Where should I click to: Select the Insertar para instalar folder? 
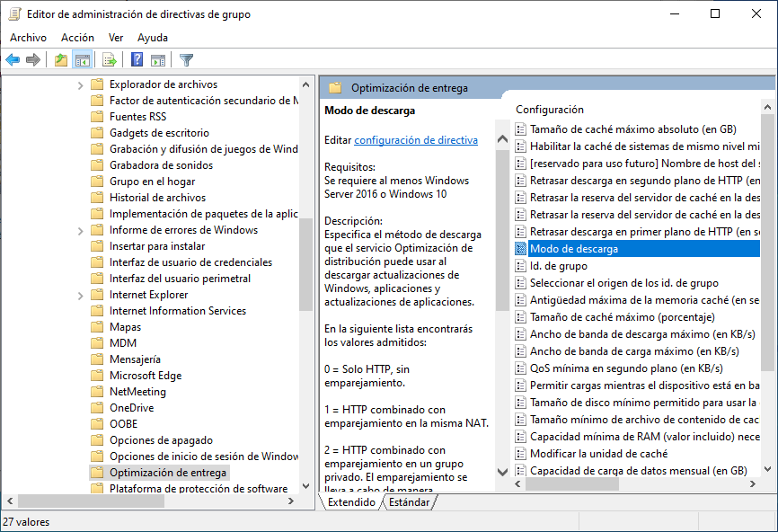click(x=157, y=246)
